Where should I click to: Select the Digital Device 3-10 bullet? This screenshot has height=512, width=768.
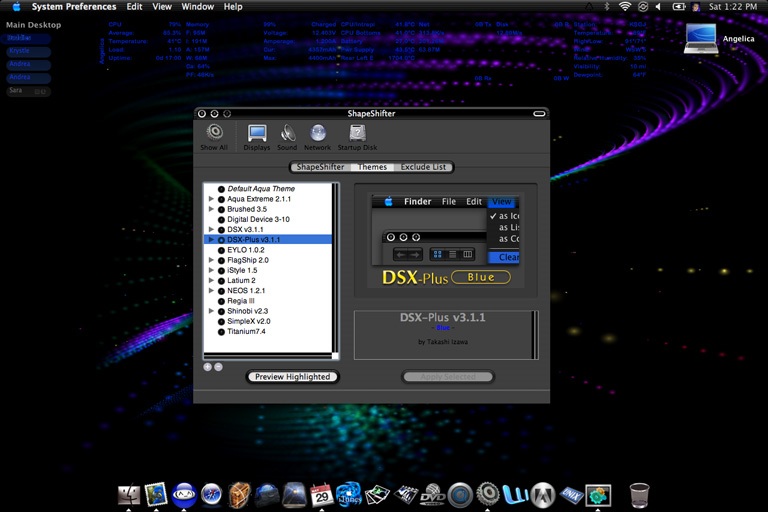[x=221, y=219]
